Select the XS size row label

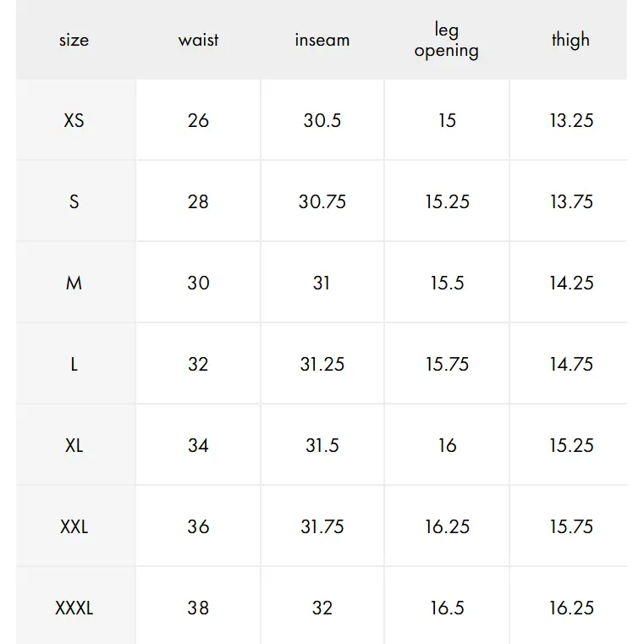[74, 120]
